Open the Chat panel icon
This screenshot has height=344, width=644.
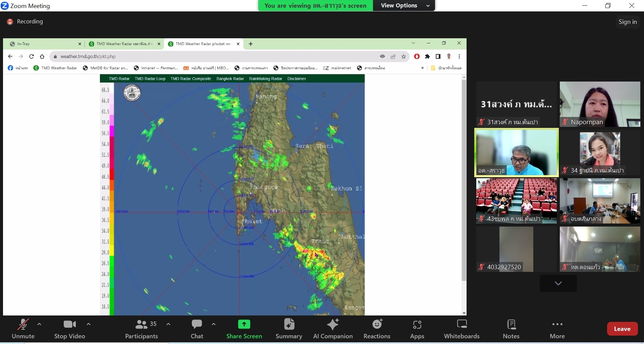point(197,325)
